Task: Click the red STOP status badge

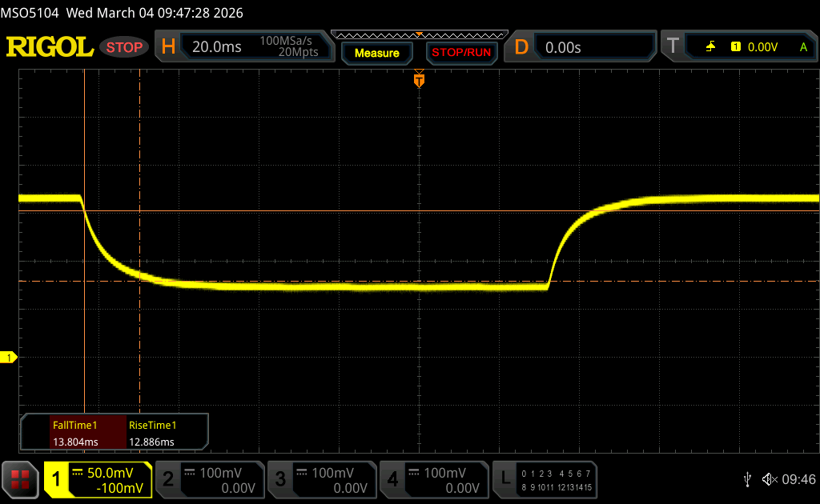Action: click(x=125, y=47)
